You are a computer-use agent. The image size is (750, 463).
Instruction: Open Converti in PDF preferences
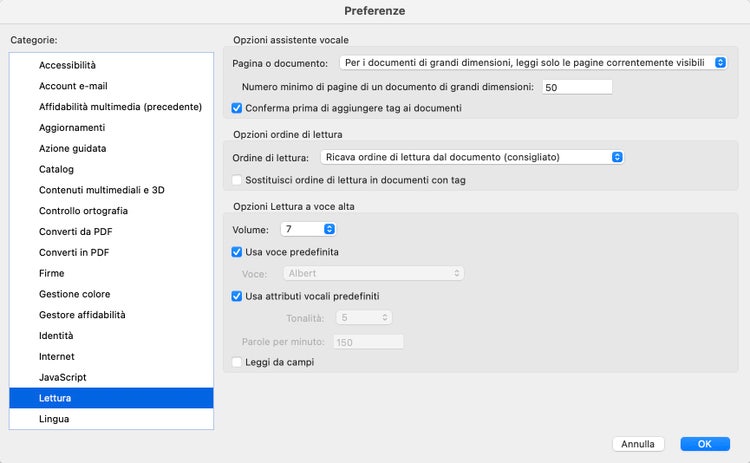(x=73, y=252)
